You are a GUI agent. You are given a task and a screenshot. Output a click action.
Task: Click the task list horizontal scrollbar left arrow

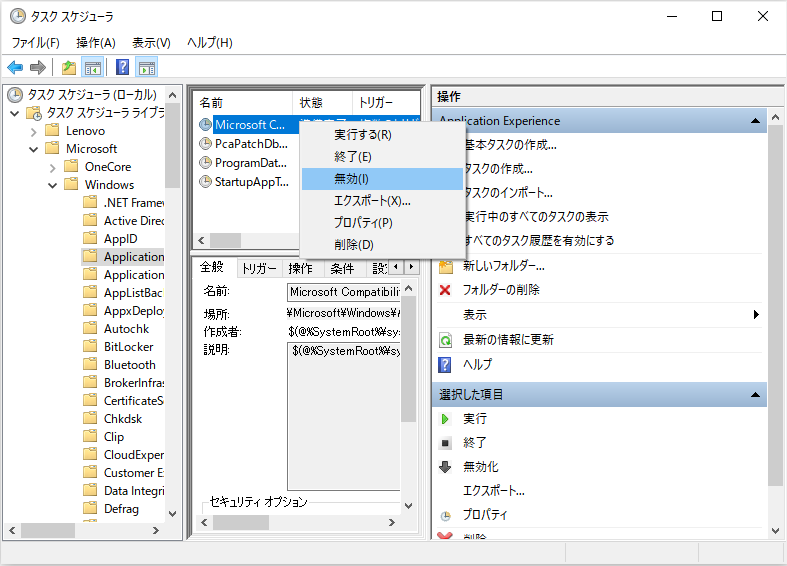coord(201,240)
